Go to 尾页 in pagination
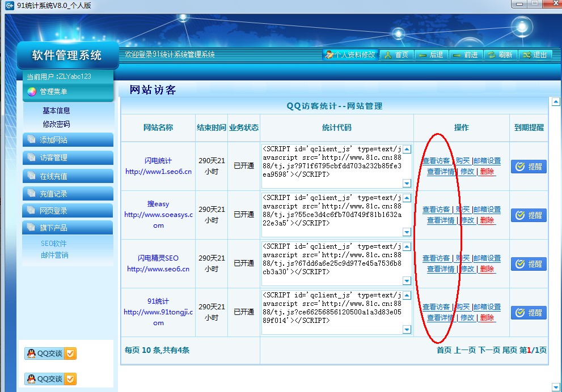 pos(510,350)
